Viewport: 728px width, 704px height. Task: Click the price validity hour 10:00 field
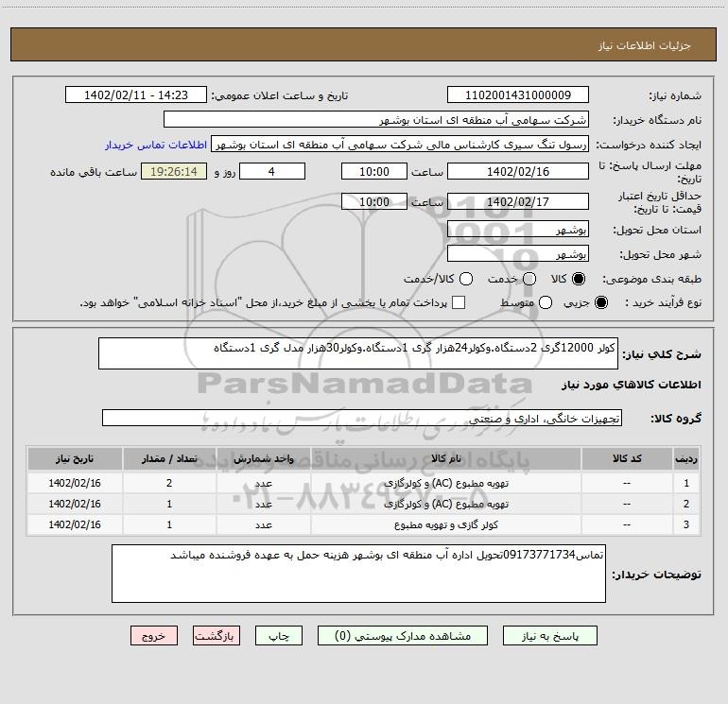pyautogui.click(x=374, y=201)
